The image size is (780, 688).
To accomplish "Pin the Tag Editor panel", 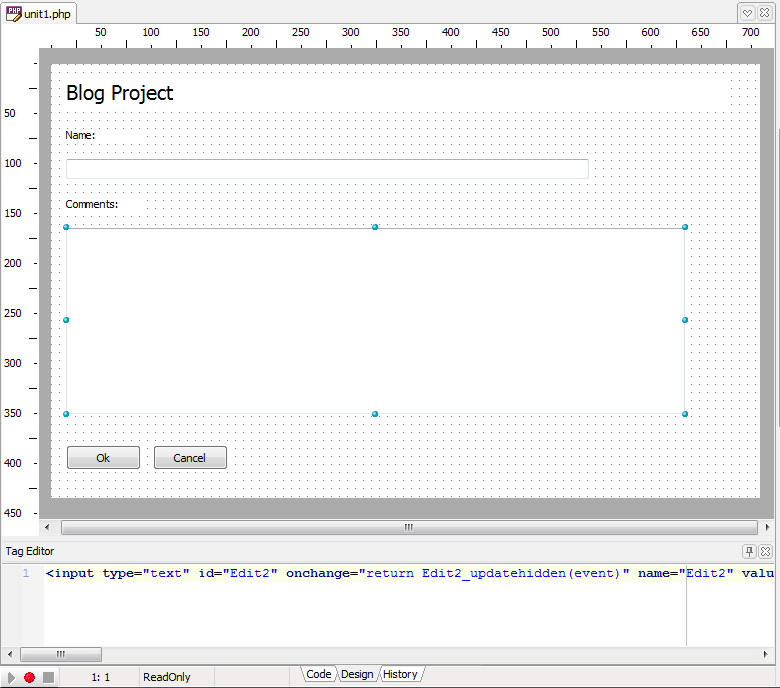I will [749, 551].
